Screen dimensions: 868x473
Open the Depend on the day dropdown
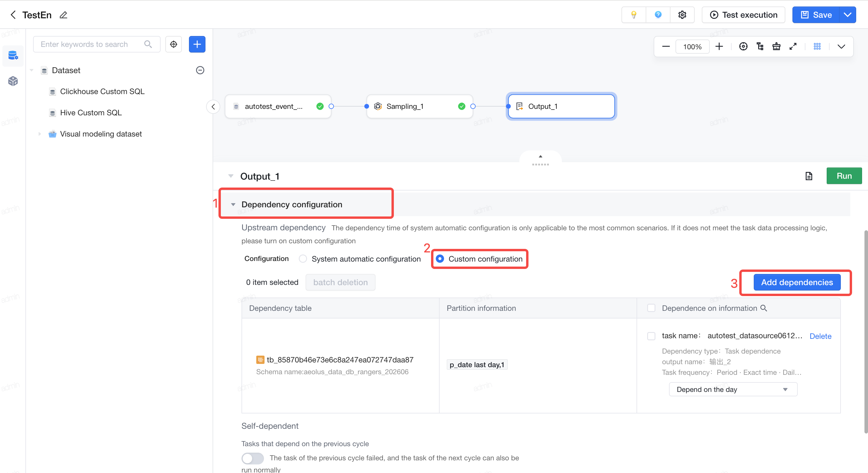pos(732,389)
